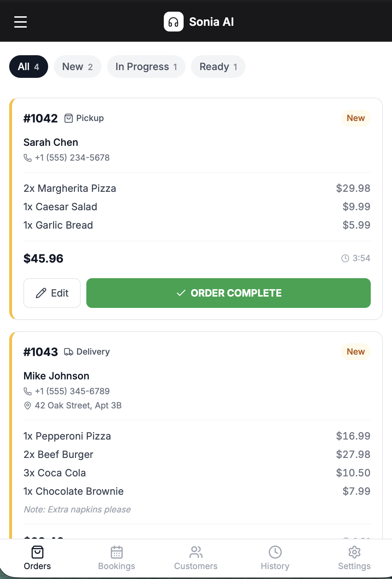Click the New status badge on order #1043

point(356,352)
